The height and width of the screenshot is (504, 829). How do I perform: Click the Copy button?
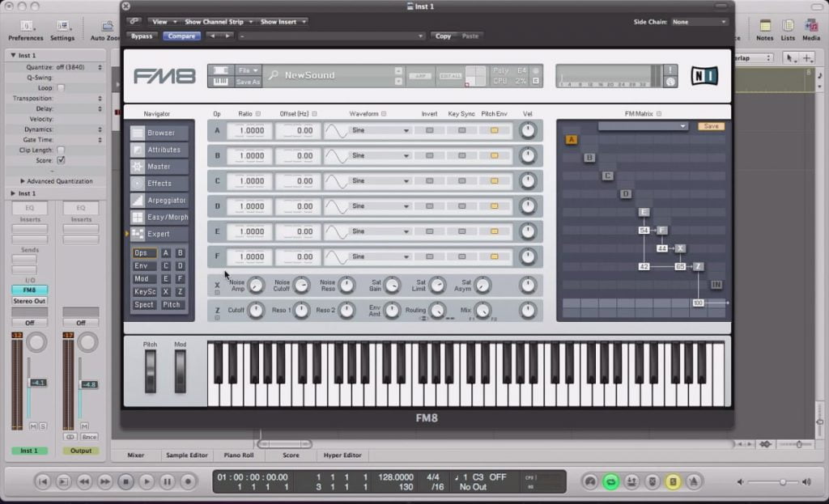coord(443,36)
